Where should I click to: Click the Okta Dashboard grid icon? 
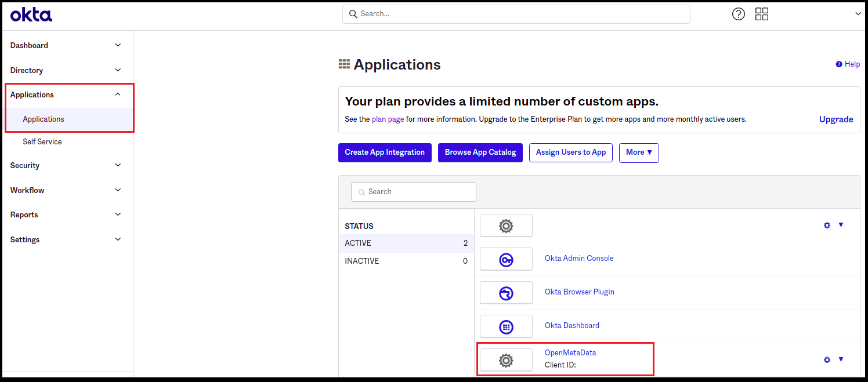pyautogui.click(x=505, y=326)
